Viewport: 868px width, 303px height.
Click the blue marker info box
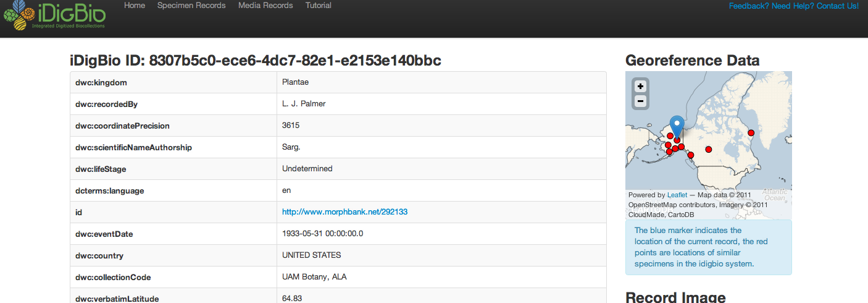(709, 247)
